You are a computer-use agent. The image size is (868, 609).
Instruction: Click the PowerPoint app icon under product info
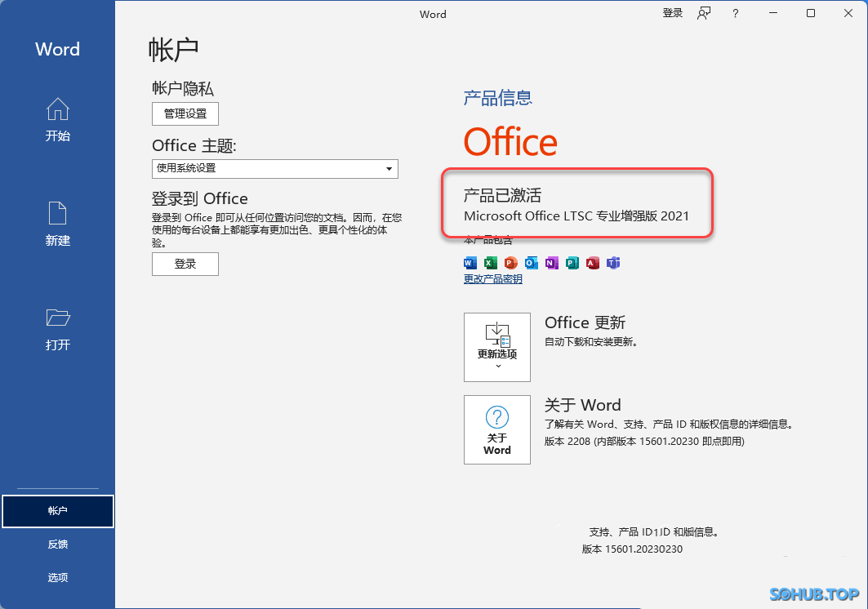coord(511,263)
